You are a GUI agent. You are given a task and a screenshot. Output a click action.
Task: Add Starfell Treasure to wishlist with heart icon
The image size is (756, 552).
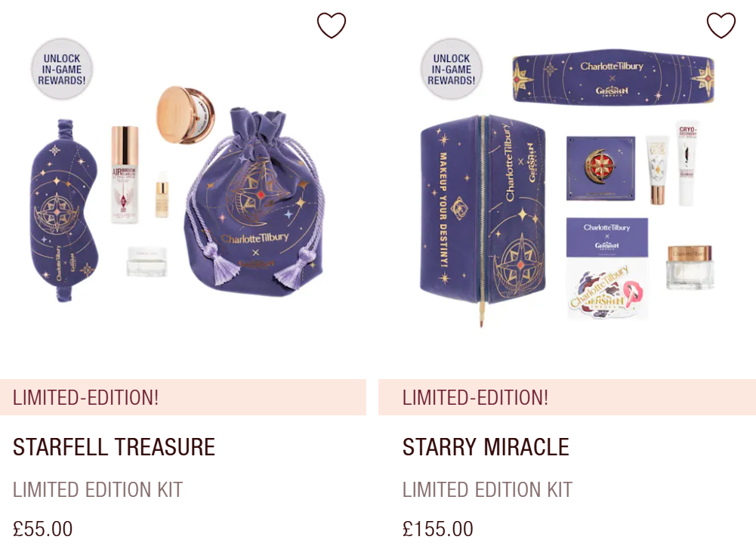click(x=332, y=25)
